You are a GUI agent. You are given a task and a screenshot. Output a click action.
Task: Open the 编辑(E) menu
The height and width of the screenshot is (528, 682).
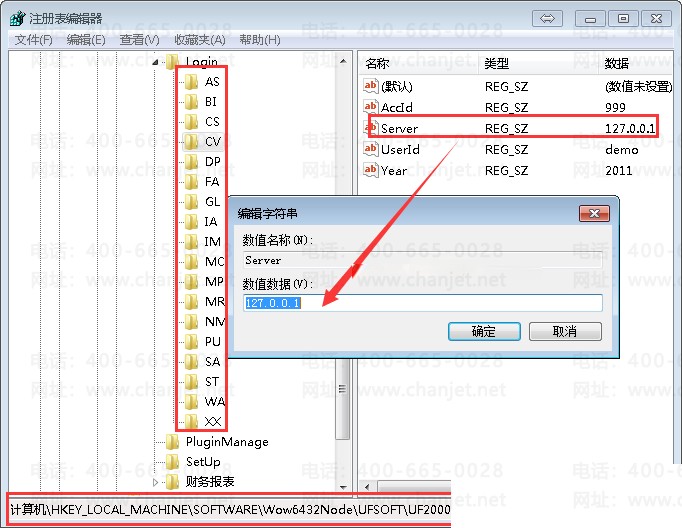pyautogui.click(x=86, y=40)
